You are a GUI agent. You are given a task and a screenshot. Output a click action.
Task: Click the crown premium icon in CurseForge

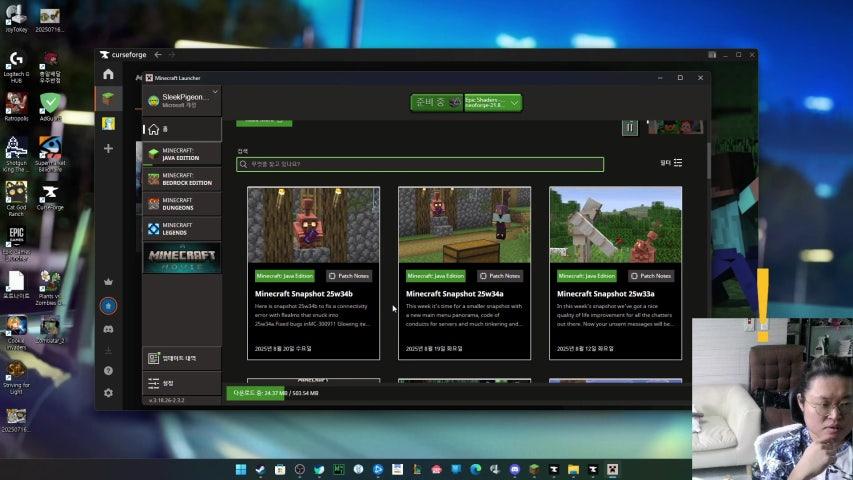pyautogui.click(x=108, y=281)
